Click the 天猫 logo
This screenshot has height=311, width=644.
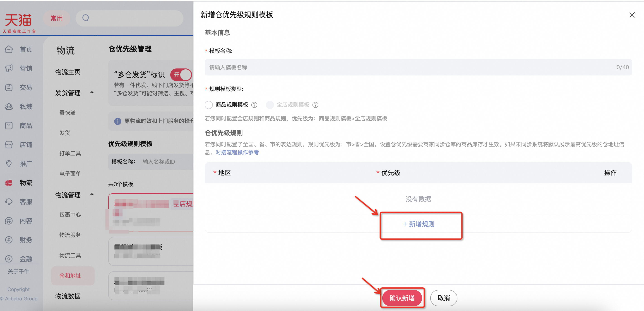[19, 23]
